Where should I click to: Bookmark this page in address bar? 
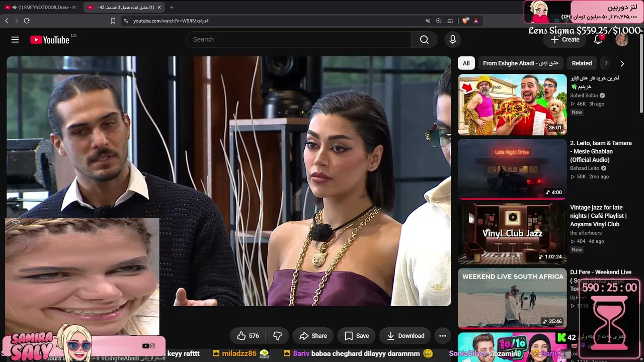[x=113, y=21]
